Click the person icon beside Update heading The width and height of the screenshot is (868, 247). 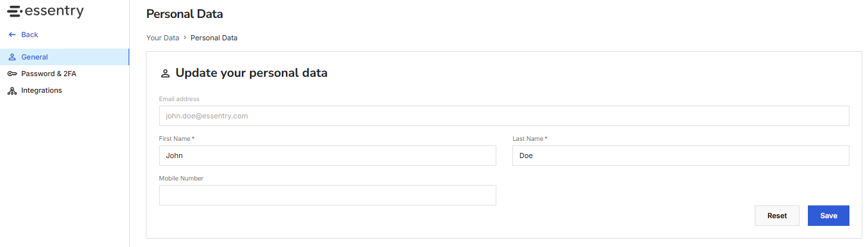tap(165, 74)
